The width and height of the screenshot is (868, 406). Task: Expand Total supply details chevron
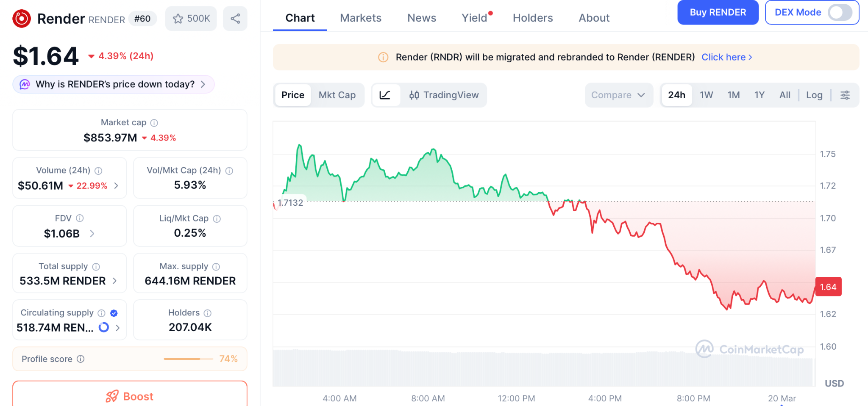[114, 281]
